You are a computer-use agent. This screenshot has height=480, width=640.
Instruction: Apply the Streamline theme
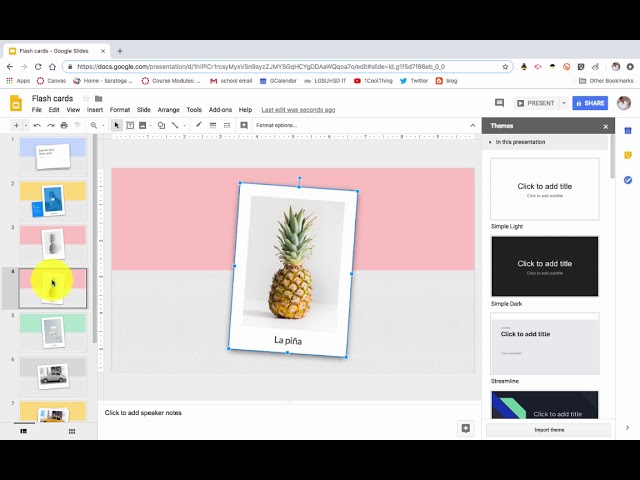point(544,344)
